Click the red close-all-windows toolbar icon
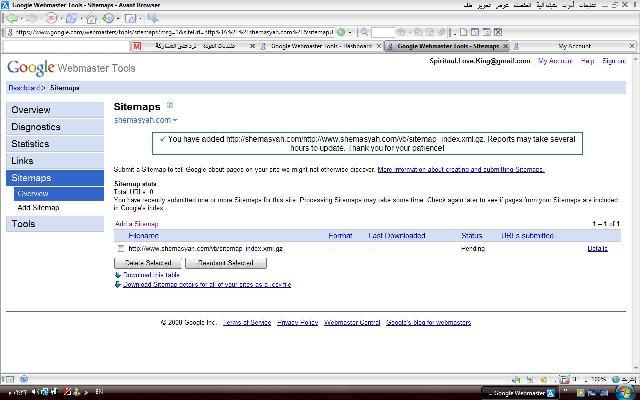 pyautogui.click(x=498, y=32)
